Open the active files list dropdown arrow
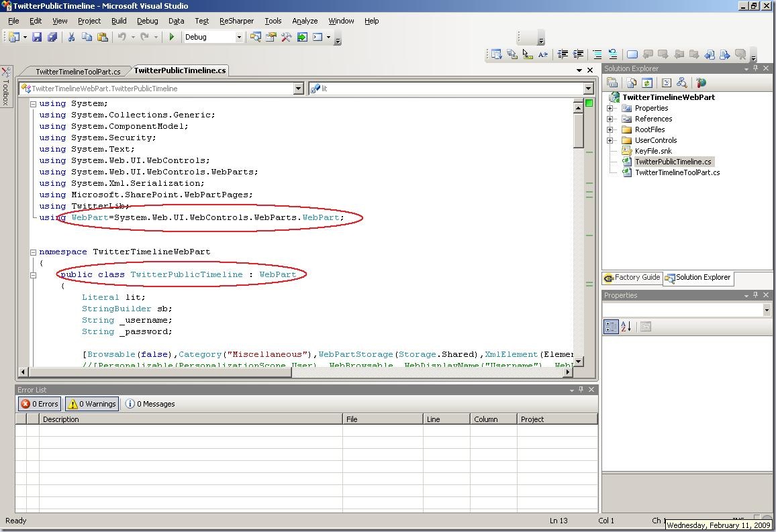Screen dimensions: 776x532 point(579,70)
